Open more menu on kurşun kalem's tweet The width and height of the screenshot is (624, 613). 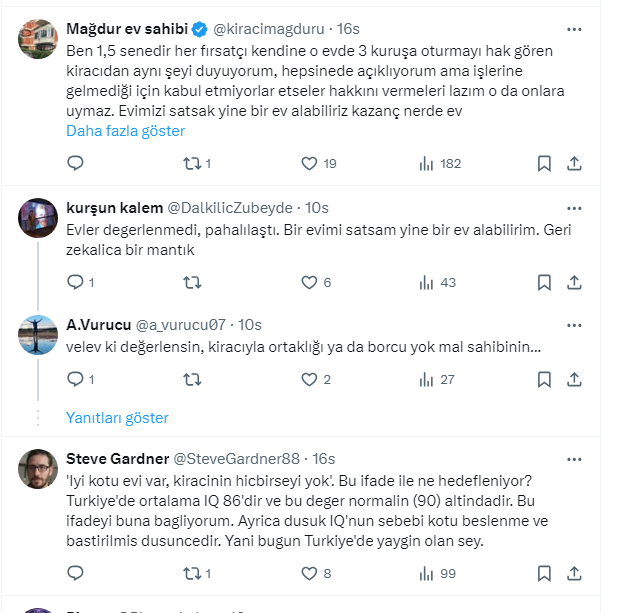pos(574,207)
